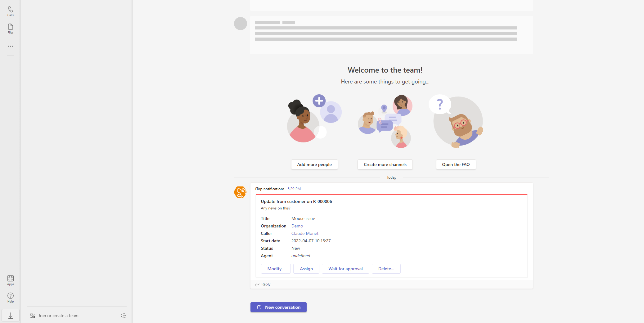The width and height of the screenshot is (644, 323).
Task: Open the Apps store icon
Action: (x=11, y=280)
